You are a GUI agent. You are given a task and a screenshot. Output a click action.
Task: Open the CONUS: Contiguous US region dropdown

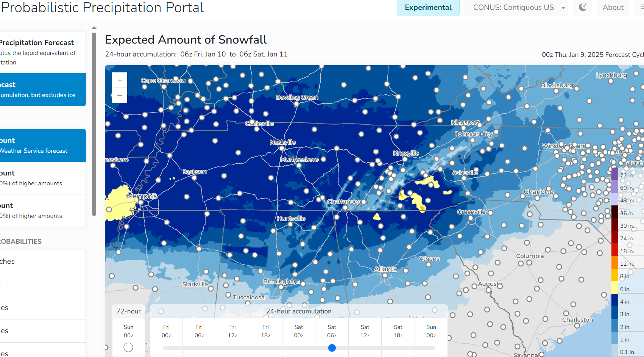(x=516, y=8)
